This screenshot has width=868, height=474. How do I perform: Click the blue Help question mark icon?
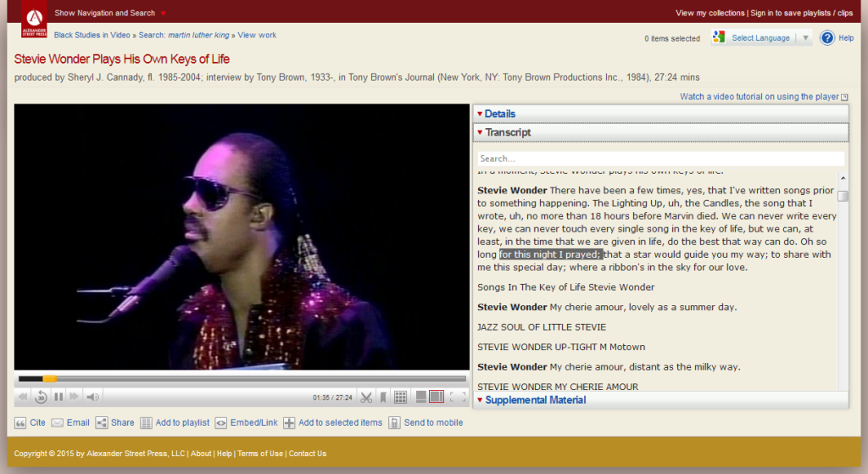827,37
